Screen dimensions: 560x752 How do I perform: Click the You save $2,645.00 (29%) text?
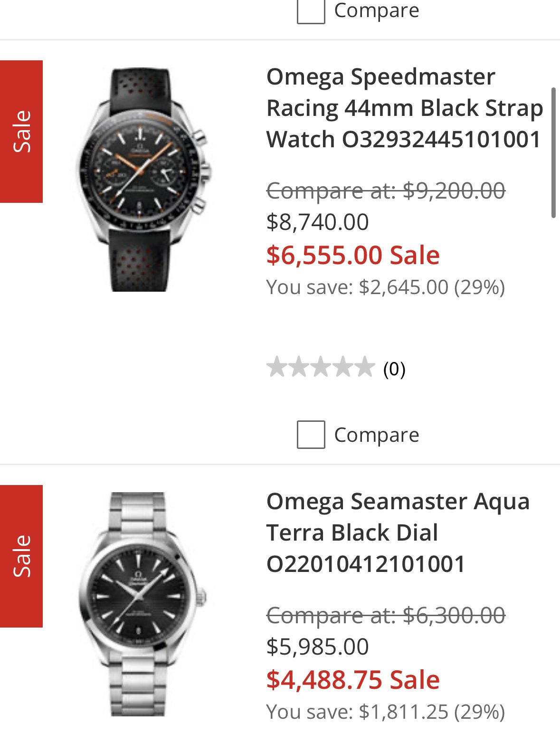(x=385, y=287)
